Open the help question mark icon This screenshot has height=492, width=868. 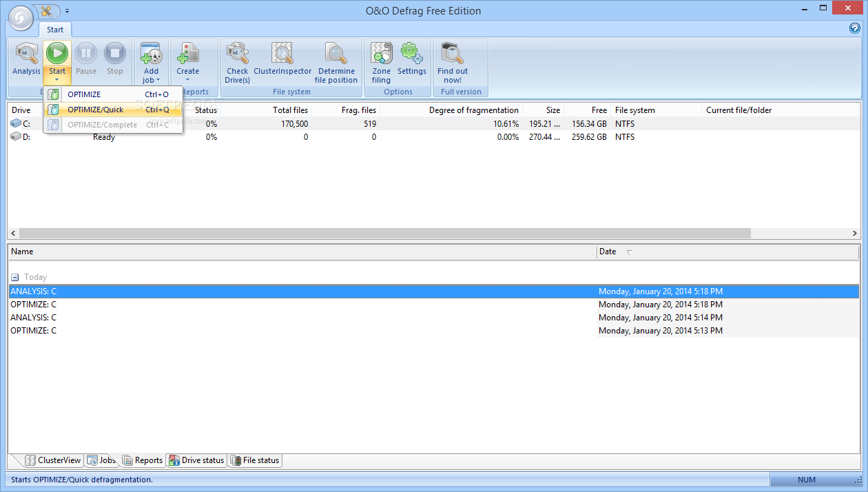855,28
